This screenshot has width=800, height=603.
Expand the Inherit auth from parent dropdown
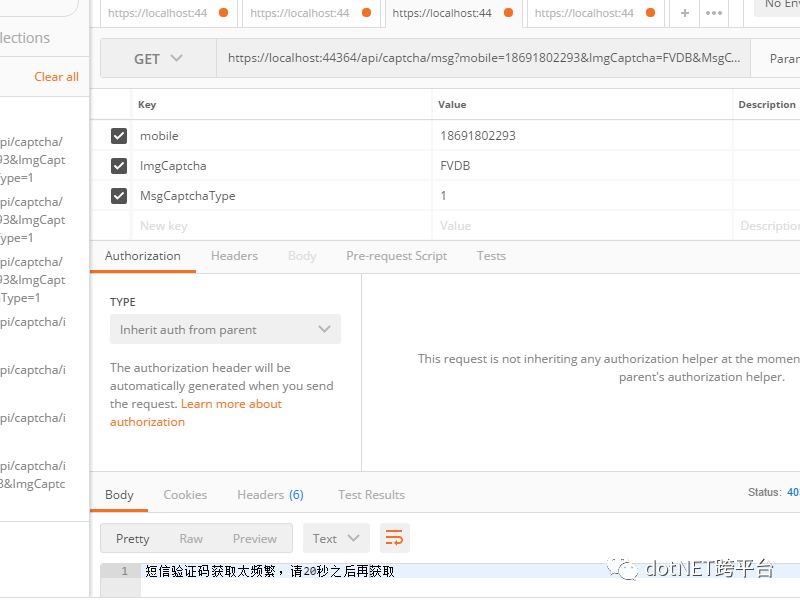pos(225,330)
